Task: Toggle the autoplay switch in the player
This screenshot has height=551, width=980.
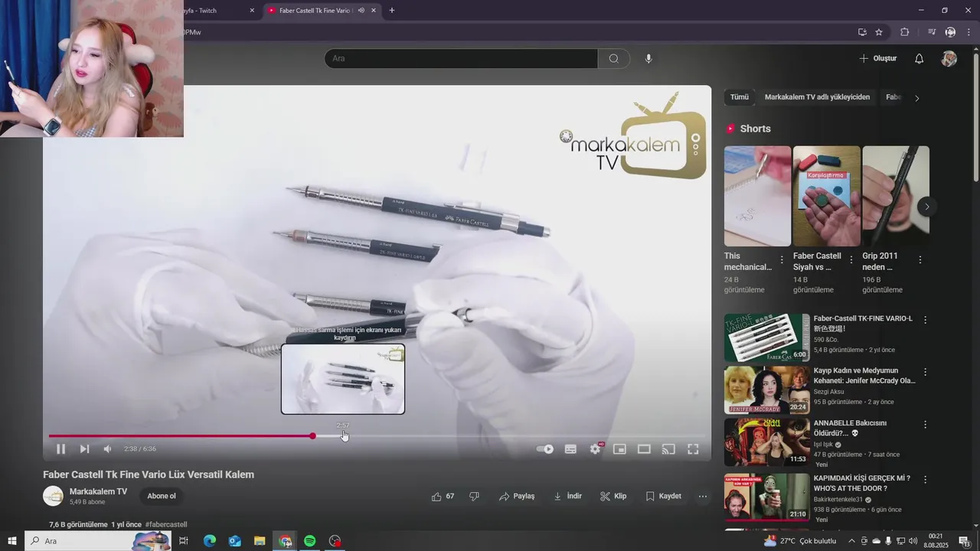Action: pyautogui.click(x=545, y=449)
